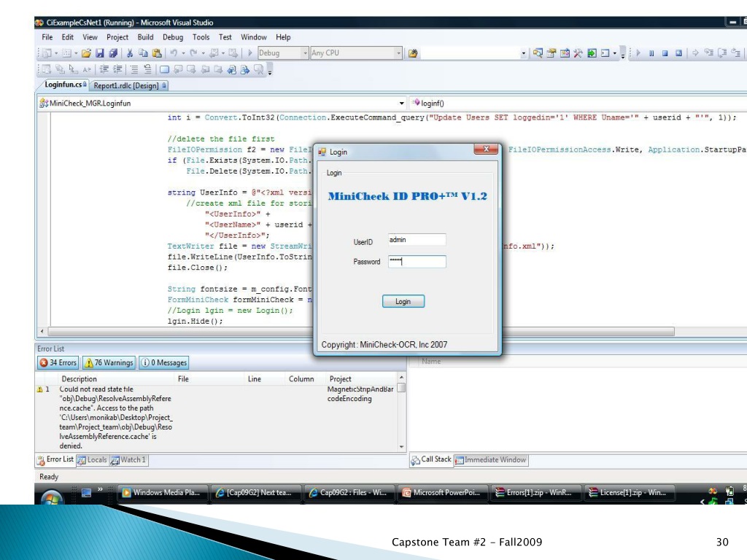Screen dimensions: 747x560
Task: Open the Debug menu
Action: tap(172, 37)
